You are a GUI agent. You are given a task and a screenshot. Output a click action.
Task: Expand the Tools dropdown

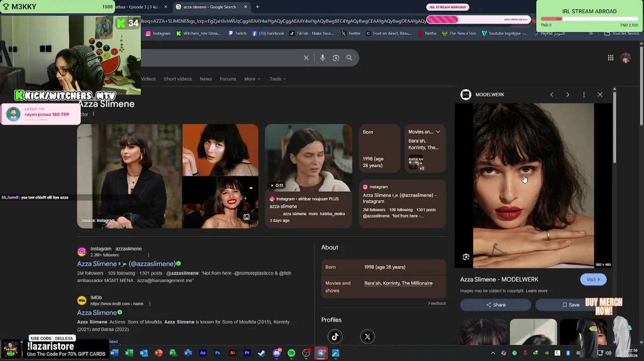point(278,79)
